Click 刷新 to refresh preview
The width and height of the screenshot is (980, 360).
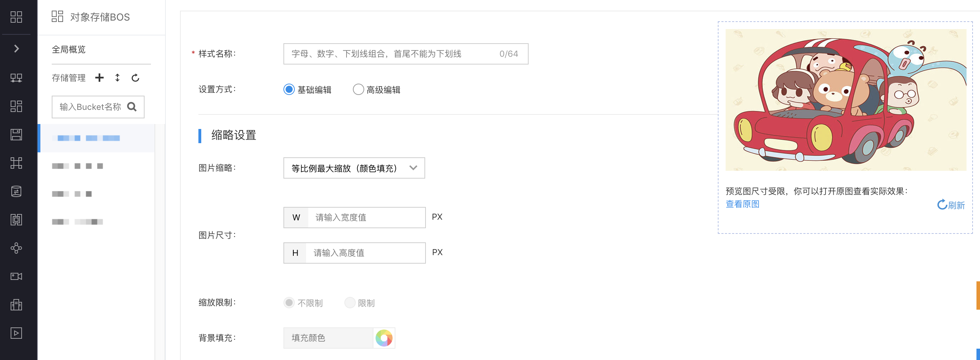(951, 205)
